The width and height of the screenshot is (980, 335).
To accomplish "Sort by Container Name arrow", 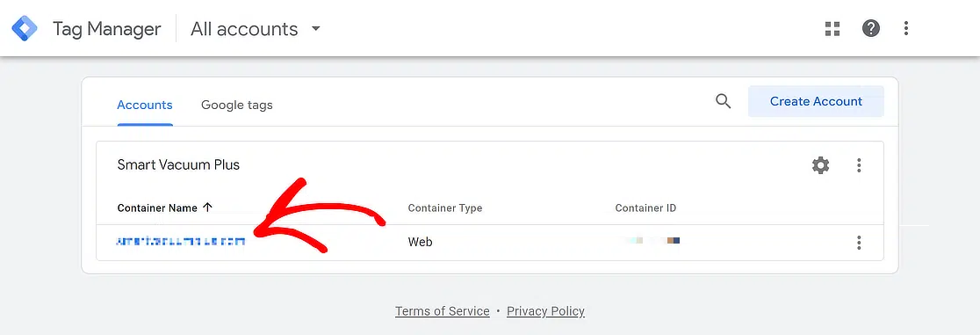I will [208, 208].
